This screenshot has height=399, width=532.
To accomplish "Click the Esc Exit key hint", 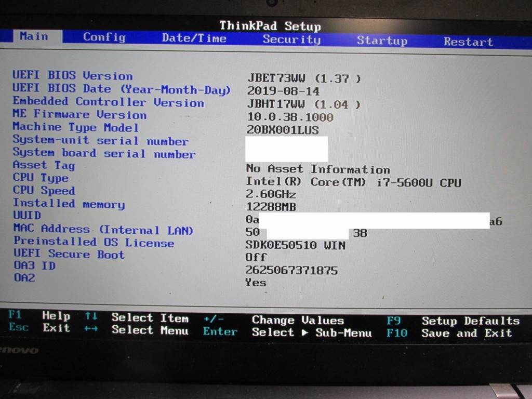I will (39, 327).
